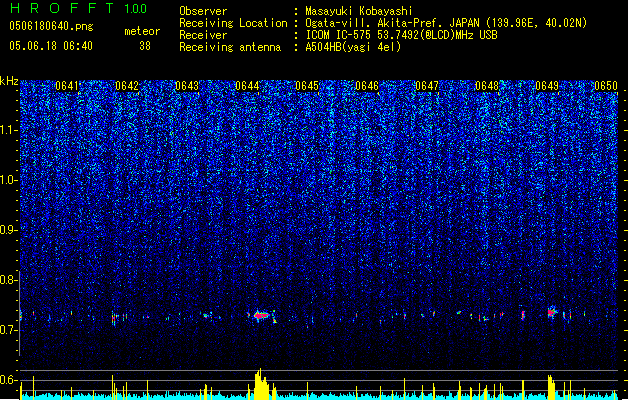The width and height of the screenshot is (629, 400).
Task: Click the 0.7 kHz frequency tick
Action: 9,330
